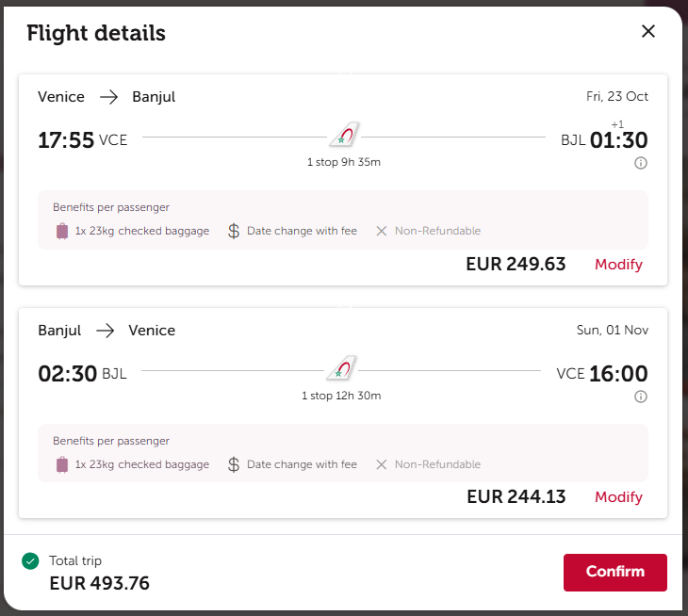Click X icon beside outbound Non-Refundable
The width and height of the screenshot is (688, 616).
click(382, 231)
